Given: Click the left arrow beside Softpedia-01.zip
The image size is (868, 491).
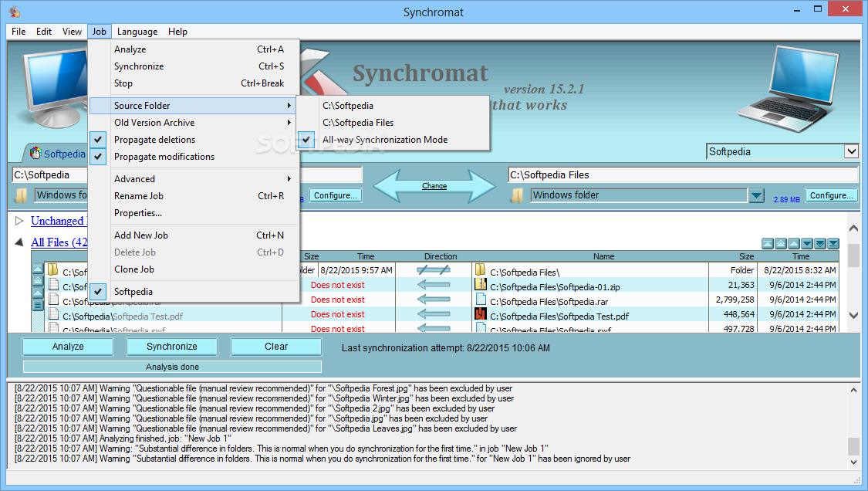Looking at the screenshot, I should coord(434,285).
